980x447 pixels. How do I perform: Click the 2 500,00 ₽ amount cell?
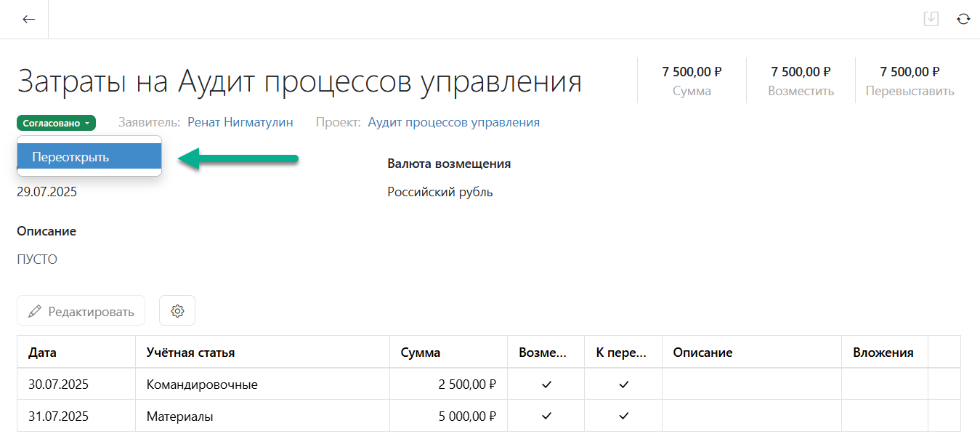(448, 384)
